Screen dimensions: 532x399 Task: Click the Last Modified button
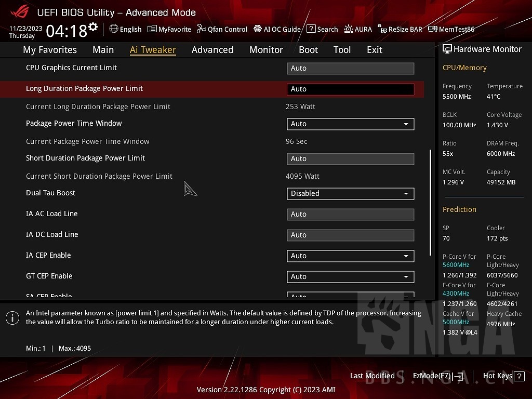click(x=372, y=376)
